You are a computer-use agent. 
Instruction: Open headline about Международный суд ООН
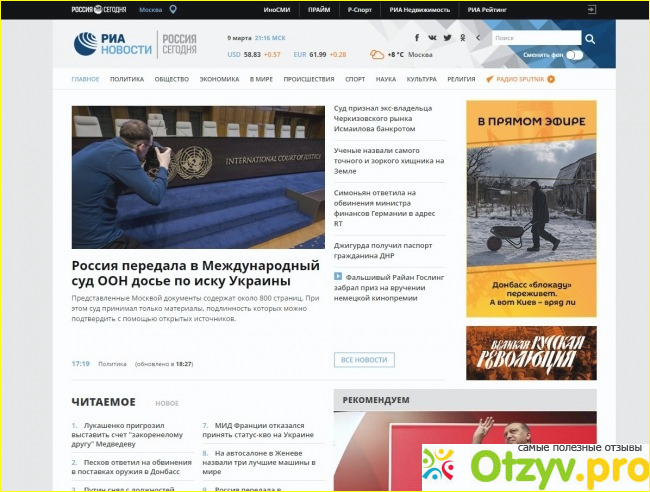pyautogui.click(x=196, y=274)
